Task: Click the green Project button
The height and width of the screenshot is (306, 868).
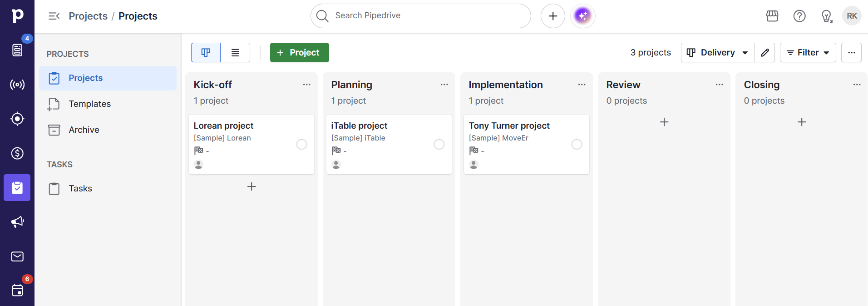Action: point(300,52)
